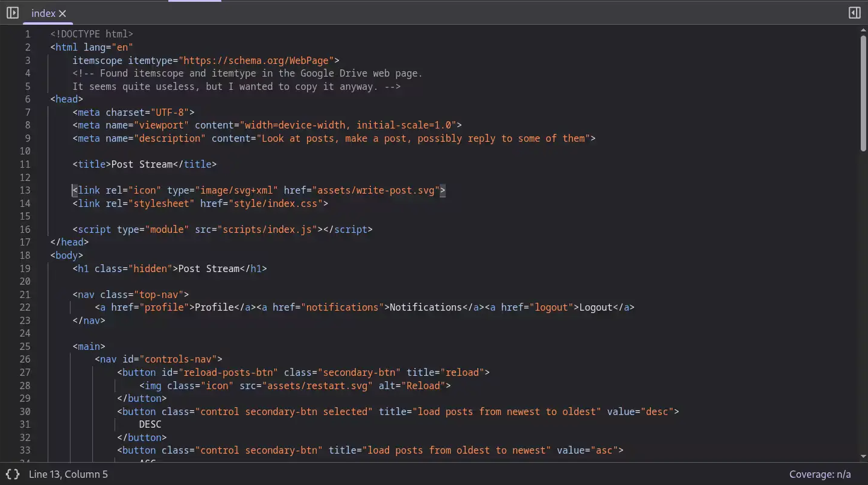Click line number 19 in the gutter
This screenshot has height=485, width=868.
point(27,268)
